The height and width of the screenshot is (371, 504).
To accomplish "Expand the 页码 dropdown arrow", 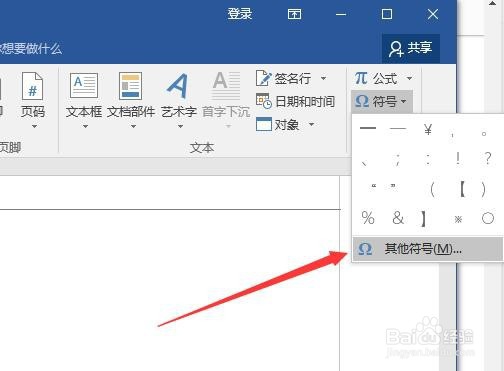I will point(34,126).
